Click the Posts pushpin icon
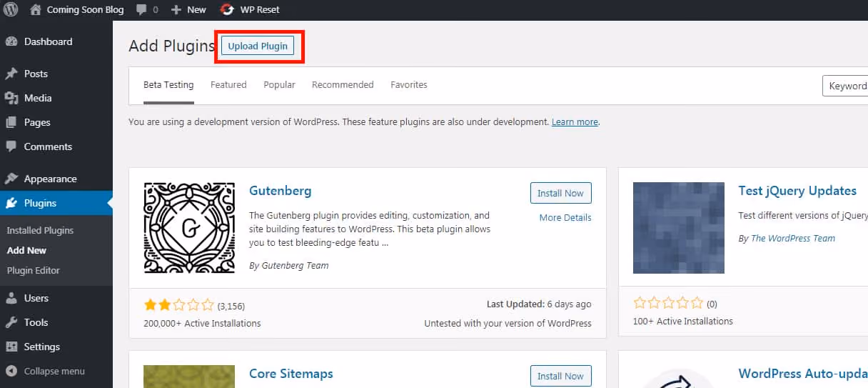868x388 pixels. (x=11, y=74)
